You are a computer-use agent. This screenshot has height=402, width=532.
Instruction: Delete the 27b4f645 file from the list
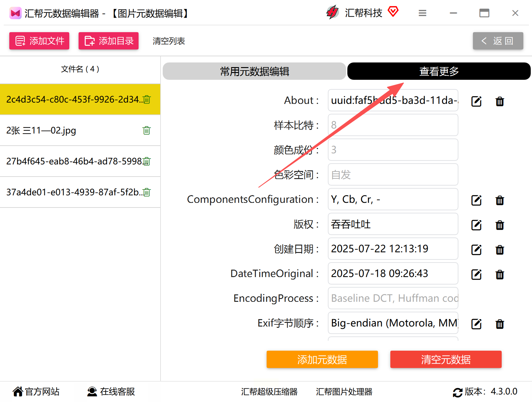click(x=147, y=161)
